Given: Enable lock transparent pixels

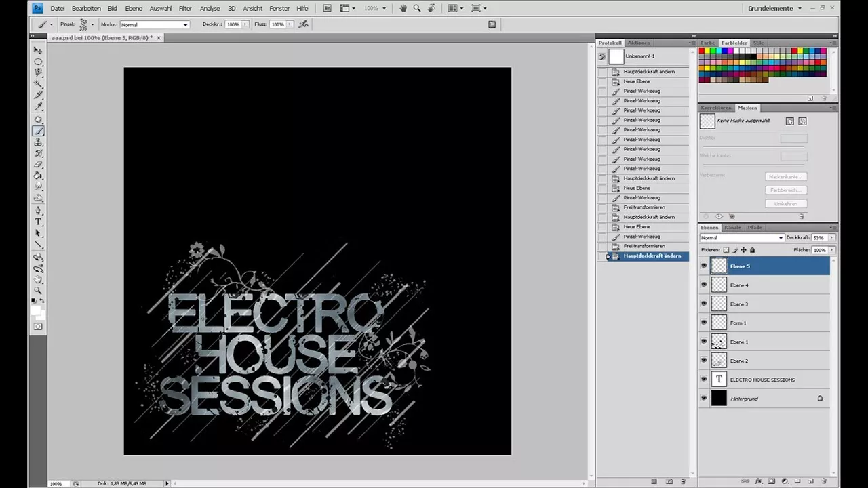Looking at the screenshot, I should click(726, 250).
